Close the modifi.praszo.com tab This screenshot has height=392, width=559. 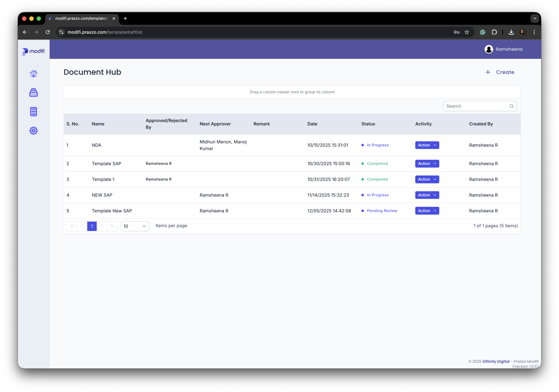[x=114, y=19]
